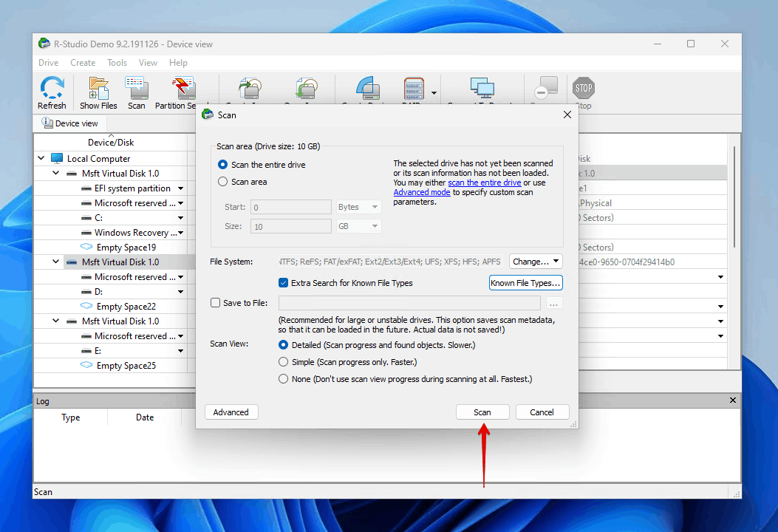The image size is (778, 532).
Task: Enable the Save to File checkbox
Action: pyautogui.click(x=216, y=303)
